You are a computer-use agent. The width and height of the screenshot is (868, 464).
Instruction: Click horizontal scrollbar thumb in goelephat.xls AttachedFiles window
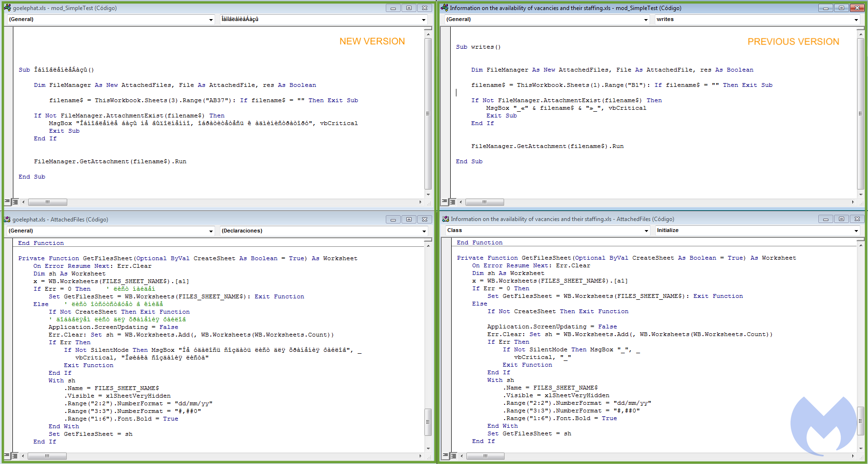[47, 456]
